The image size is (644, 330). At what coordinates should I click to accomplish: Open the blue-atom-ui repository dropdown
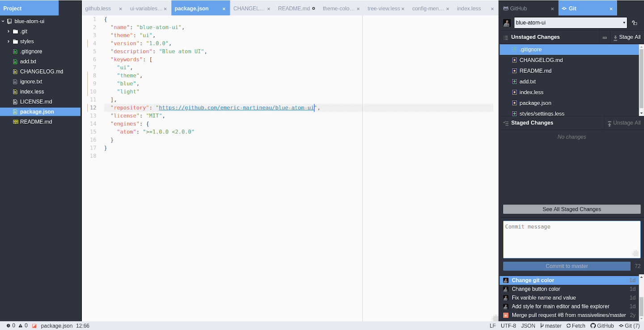571,23
